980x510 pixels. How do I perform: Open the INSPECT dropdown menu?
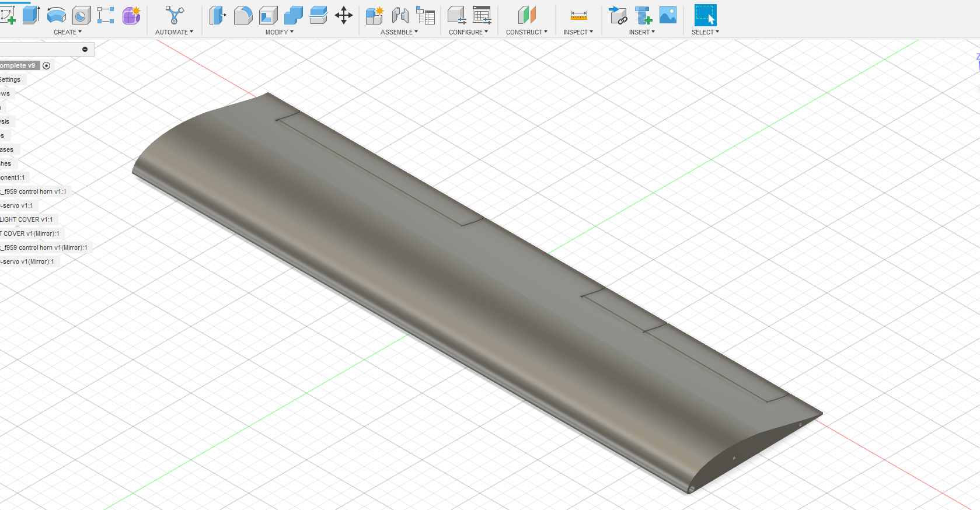(x=578, y=32)
